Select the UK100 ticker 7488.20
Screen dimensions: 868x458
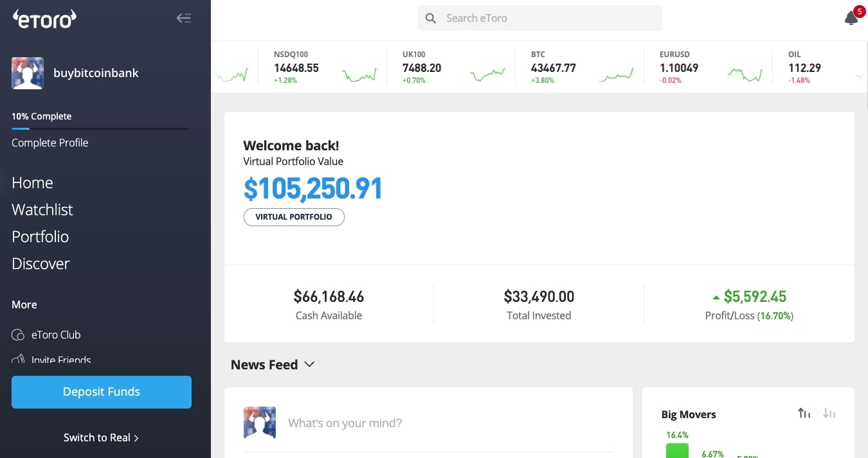422,67
